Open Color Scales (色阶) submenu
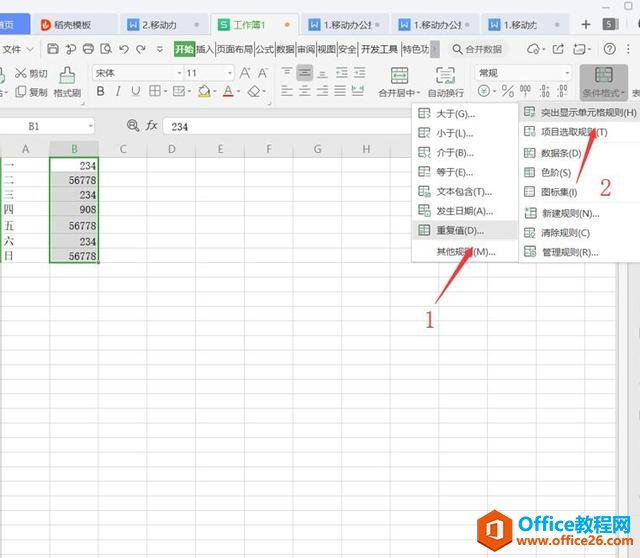 [580, 173]
